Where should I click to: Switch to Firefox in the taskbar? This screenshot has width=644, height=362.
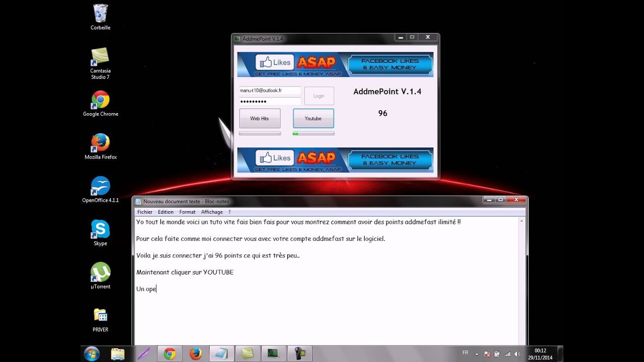196,354
